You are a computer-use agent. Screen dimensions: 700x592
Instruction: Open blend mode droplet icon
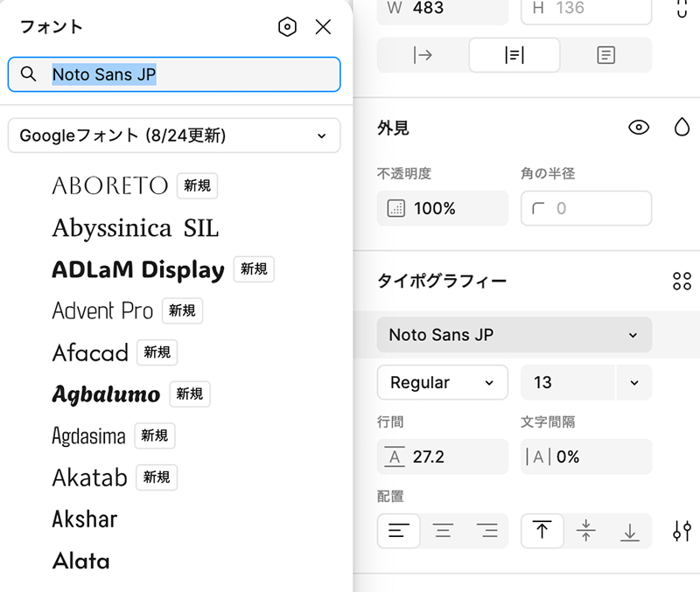click(x=682, y=127)
